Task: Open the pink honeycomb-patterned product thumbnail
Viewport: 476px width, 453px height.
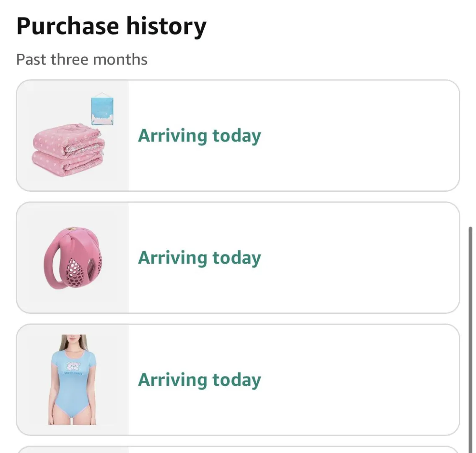Action: tap(73, 258)
